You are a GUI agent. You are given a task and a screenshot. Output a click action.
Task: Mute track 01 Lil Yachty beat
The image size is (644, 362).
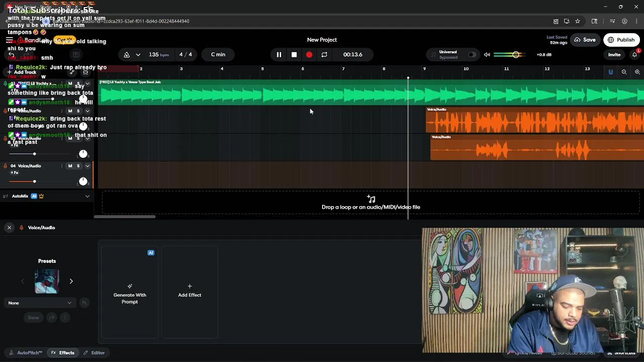(x=70, y=83)
